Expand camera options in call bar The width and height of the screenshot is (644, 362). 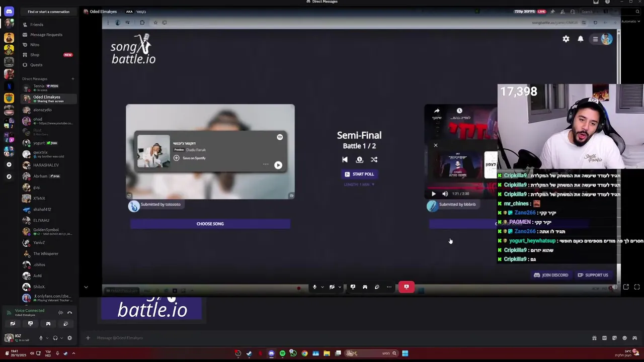click(340, 287)
